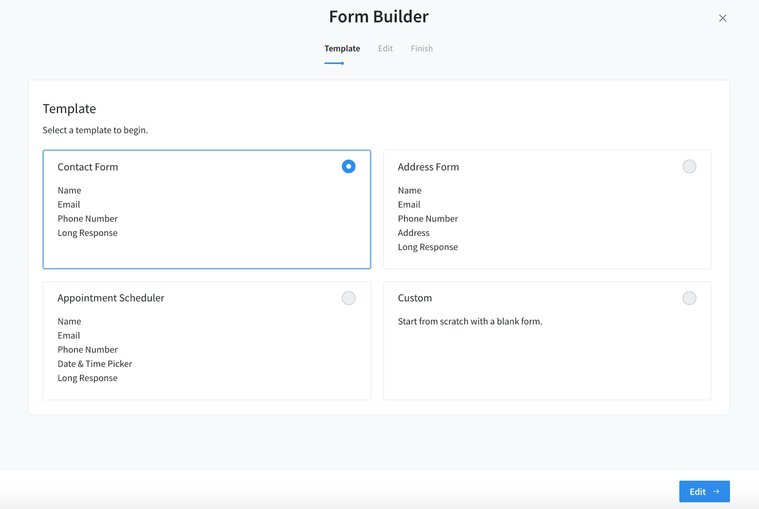
Task: Open the Template step tab
Action: [342, 48]
